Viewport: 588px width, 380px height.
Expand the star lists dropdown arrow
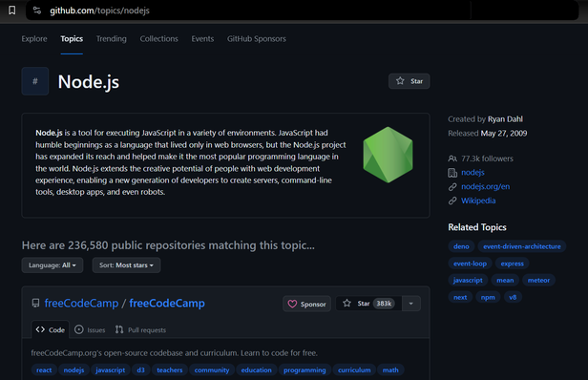click(x=411, y=304)
